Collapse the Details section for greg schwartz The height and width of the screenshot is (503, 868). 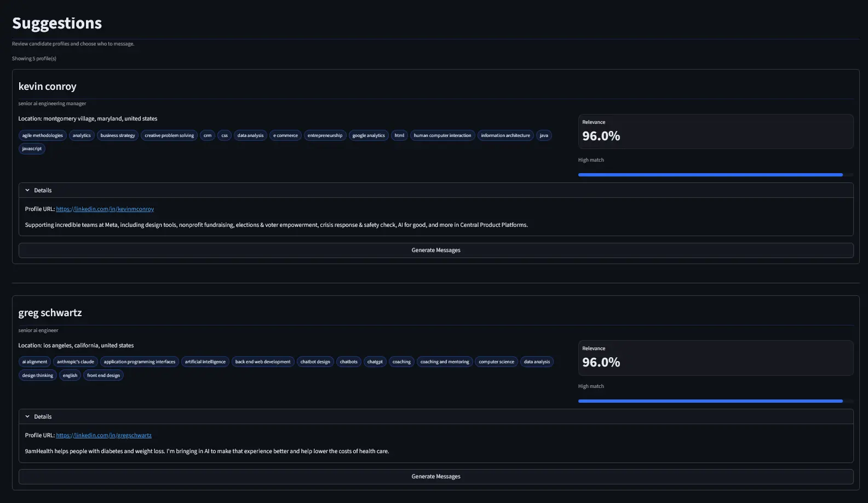38,416
